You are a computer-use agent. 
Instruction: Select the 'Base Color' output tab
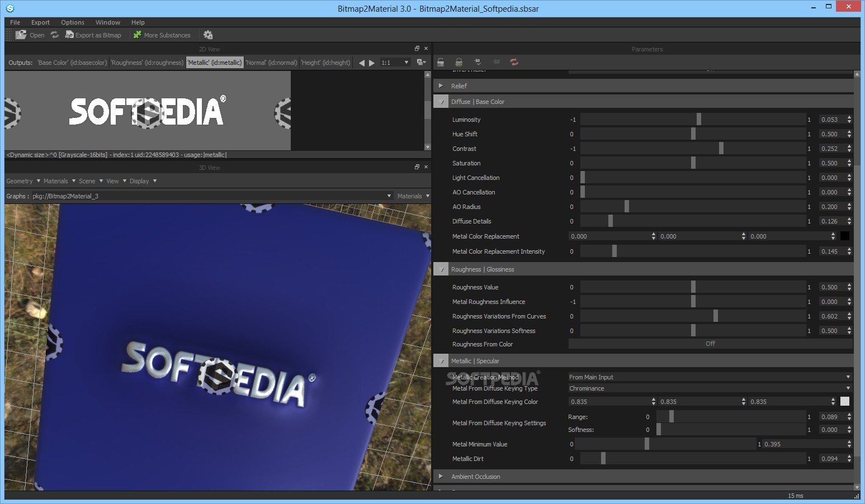pos(72,63)
